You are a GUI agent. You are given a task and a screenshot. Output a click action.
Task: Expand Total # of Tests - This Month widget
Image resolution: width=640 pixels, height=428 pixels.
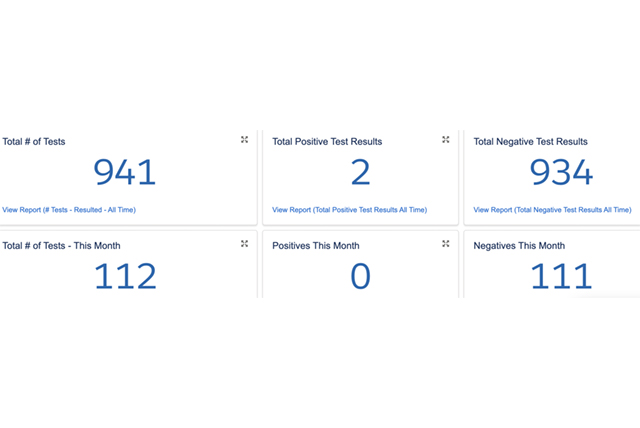click(x=244, y=243)
